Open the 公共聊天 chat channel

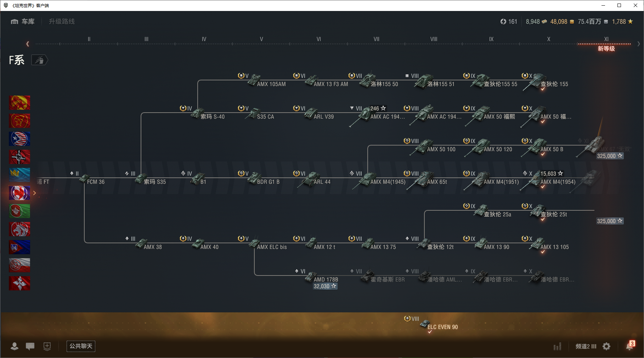click(81, 346)
